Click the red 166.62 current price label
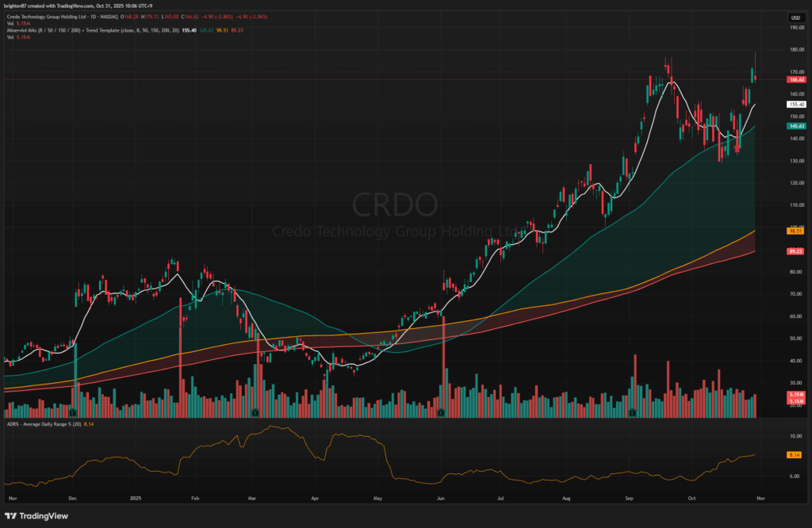The image size is (812, 528). coord(796,80)
